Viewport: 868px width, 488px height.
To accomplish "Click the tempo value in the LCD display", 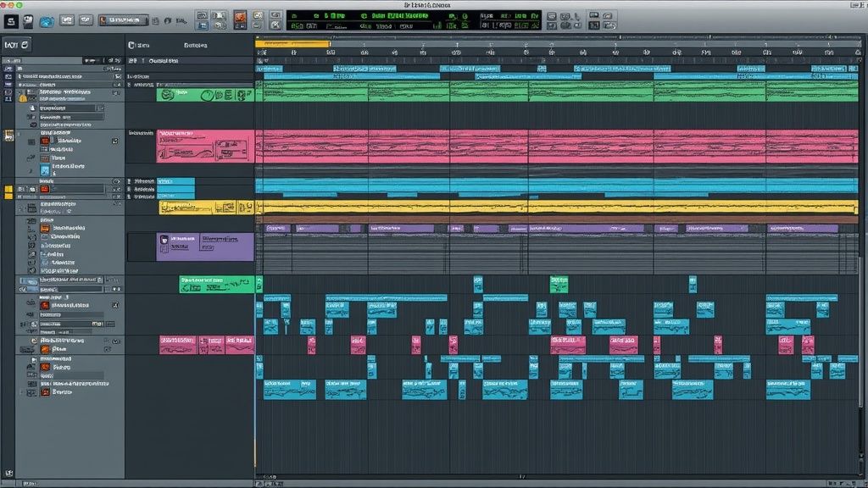I will pyautogui.click(x=331, y=14).
